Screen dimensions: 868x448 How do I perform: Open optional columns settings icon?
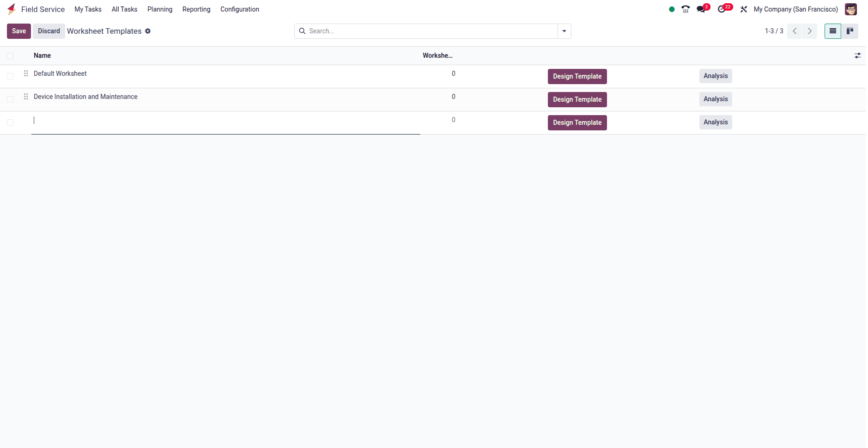click(x=858, y=55)
